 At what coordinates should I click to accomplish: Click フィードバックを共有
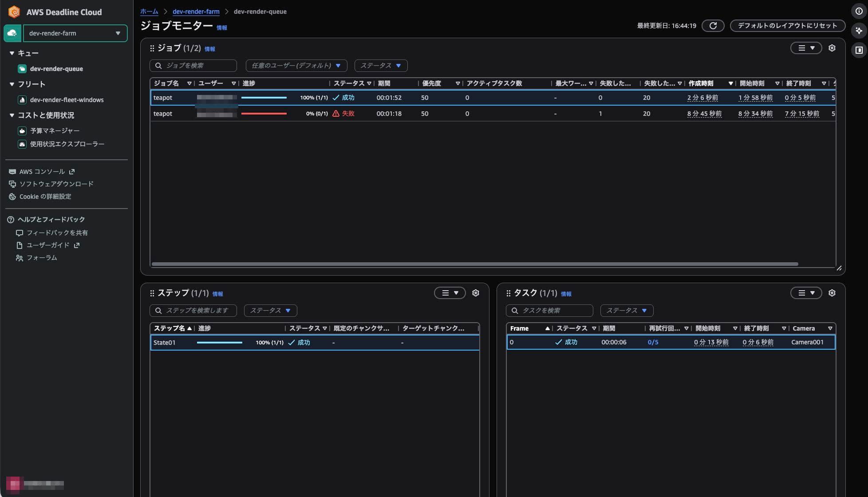pos(57,233)
